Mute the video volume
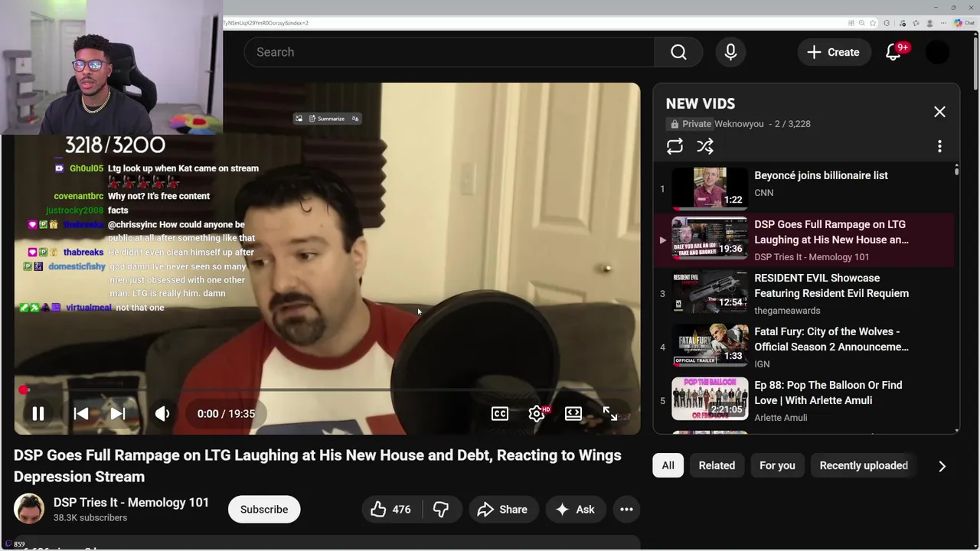 pyautogui.click(x=162, y=413)
